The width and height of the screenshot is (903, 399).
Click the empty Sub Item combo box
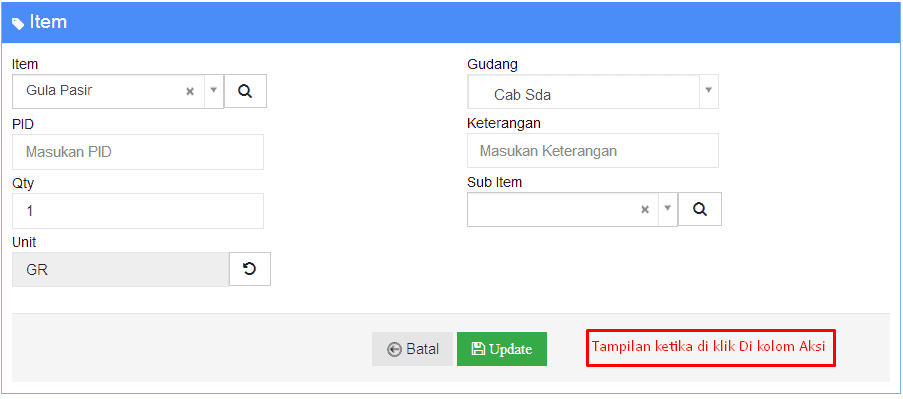click(x=572, y=209)
